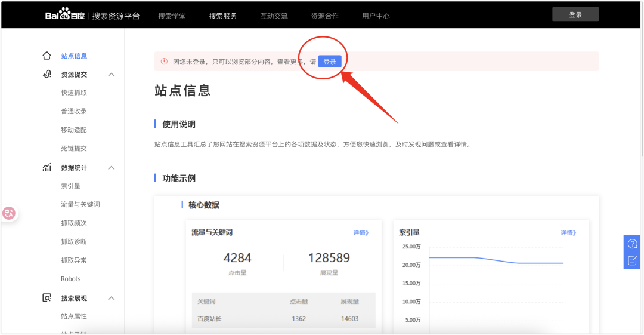
Task: Click the home icon beside 站点信息
Action: [x=47, y=56]
